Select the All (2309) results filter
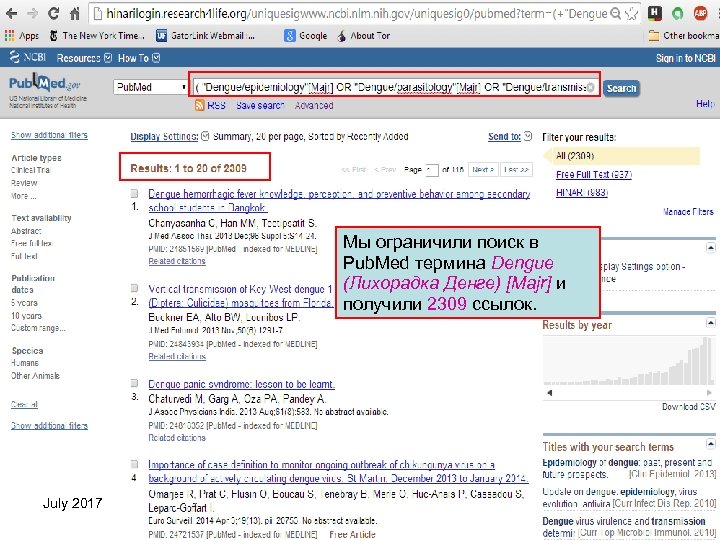This screenshot has height=540, width=720. point(575,156)
